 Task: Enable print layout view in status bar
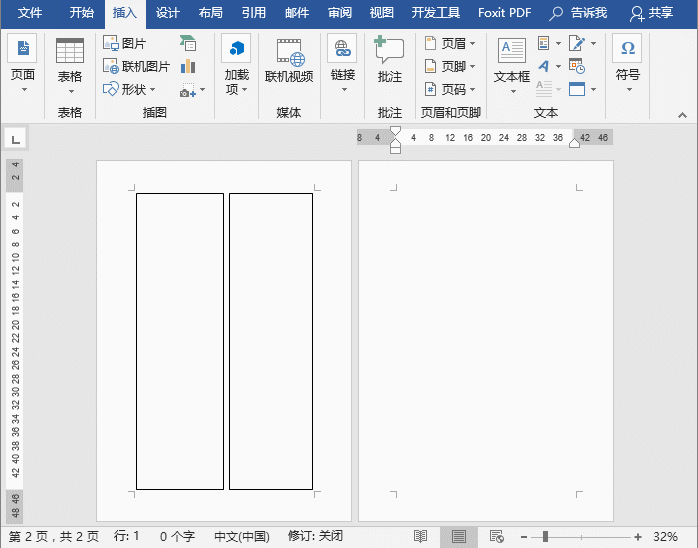point(458,537)
